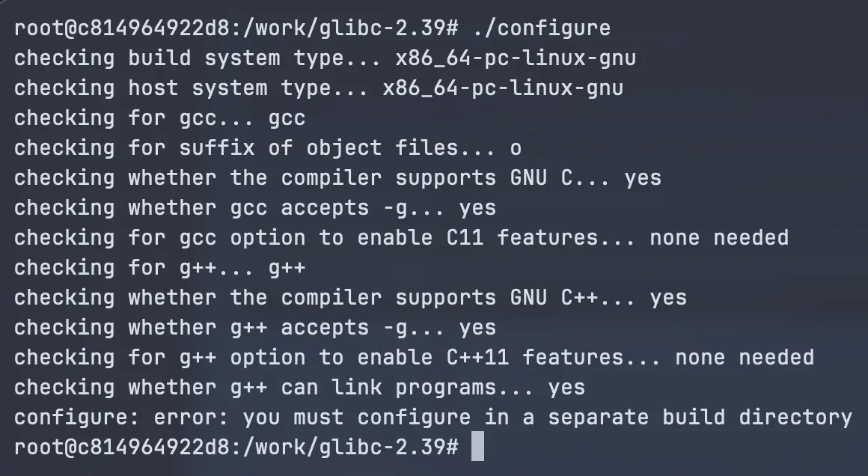
Task: Click 'x86_64-pc-linux-gnu' on host system line
Action: (503, 88)
